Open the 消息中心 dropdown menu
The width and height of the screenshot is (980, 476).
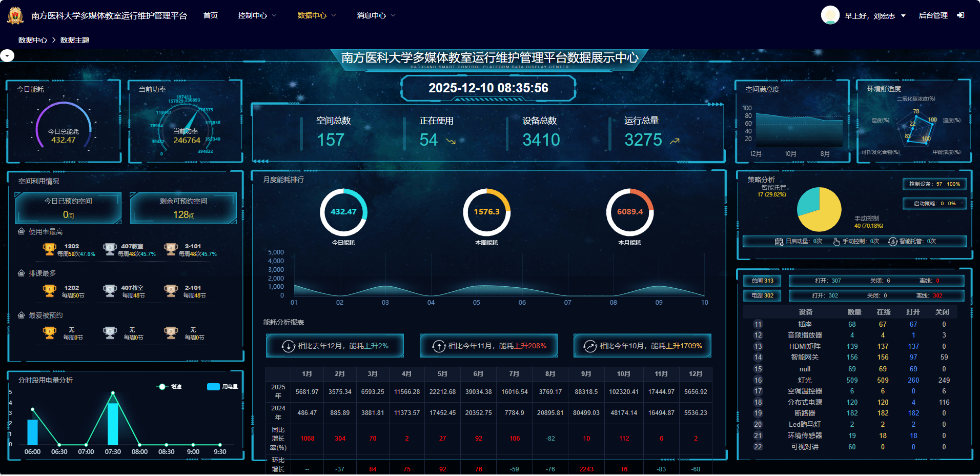pos(376,15)
